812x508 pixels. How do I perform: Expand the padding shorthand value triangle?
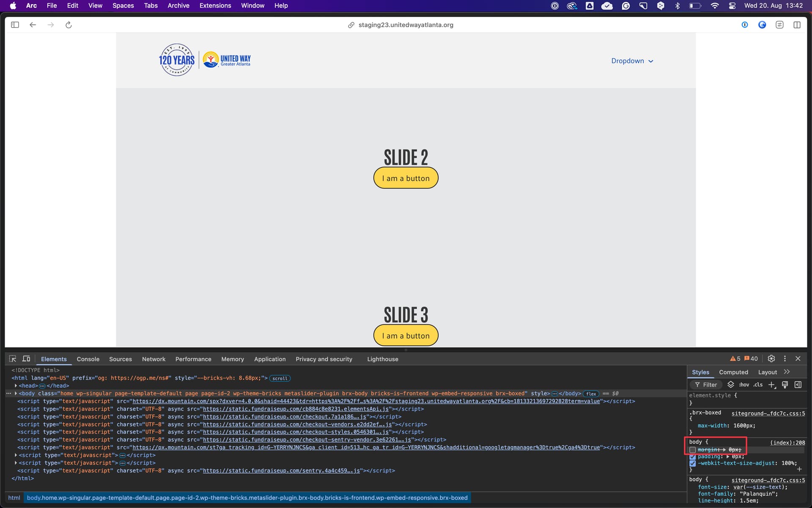coord(727,456)
